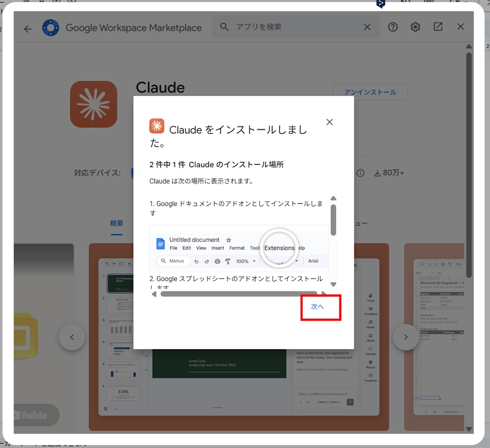Click the info icon near download count
This screenshot has height=448, width=490.
tap(360, 173)
